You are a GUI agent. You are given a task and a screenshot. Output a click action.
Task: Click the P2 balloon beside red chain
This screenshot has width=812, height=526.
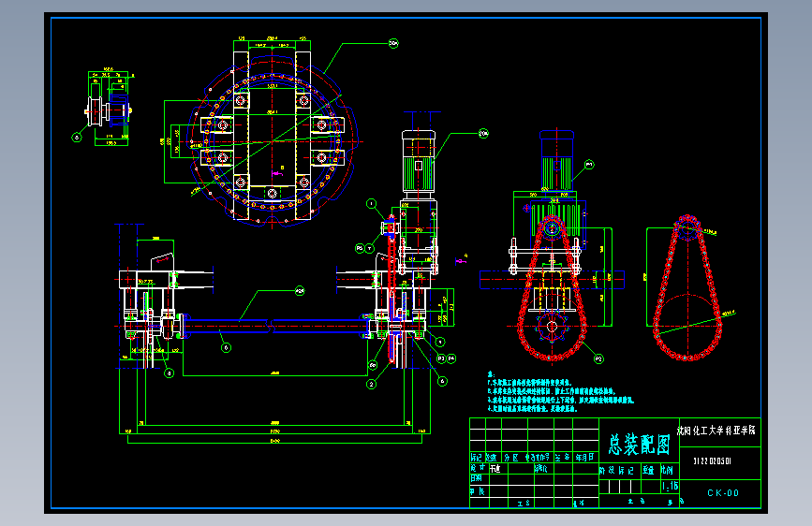tap(598, 358)
